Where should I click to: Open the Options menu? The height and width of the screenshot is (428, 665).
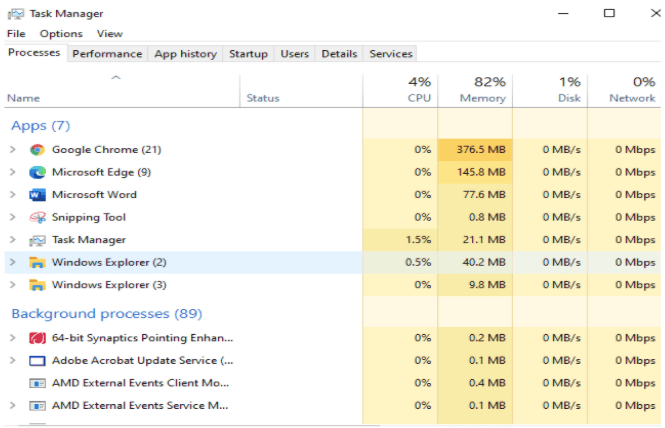(x=61, y=34)
